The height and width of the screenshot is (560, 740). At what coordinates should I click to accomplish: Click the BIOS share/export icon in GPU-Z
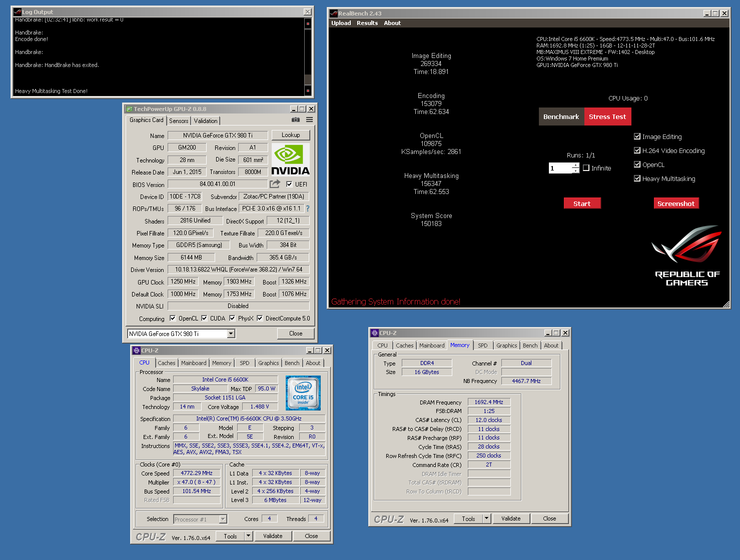(x=275, y=184)
